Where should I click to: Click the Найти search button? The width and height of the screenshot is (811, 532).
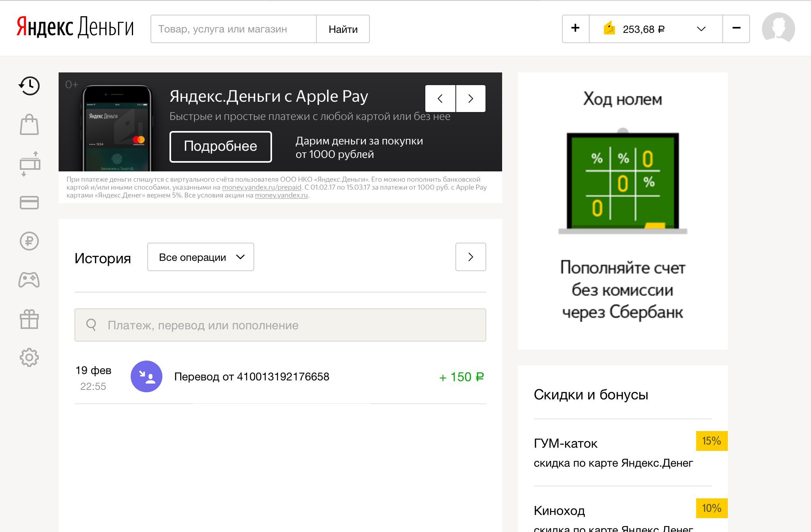point(343,29)
